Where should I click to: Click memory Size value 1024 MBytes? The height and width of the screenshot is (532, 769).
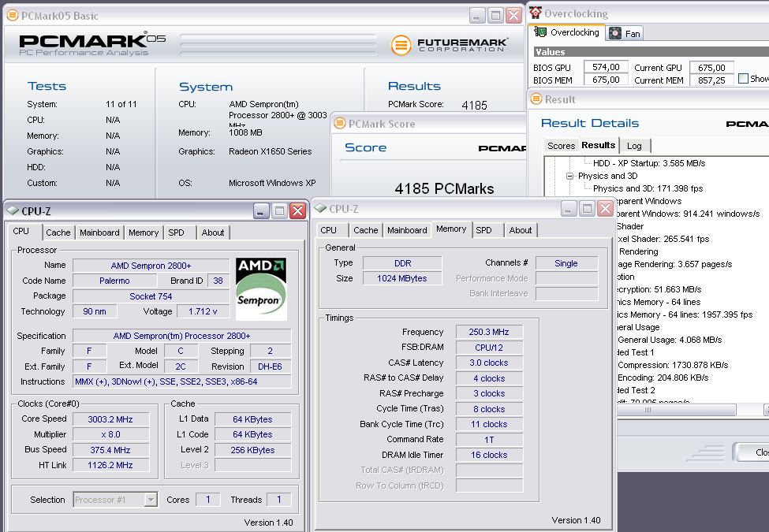[402, 278]
